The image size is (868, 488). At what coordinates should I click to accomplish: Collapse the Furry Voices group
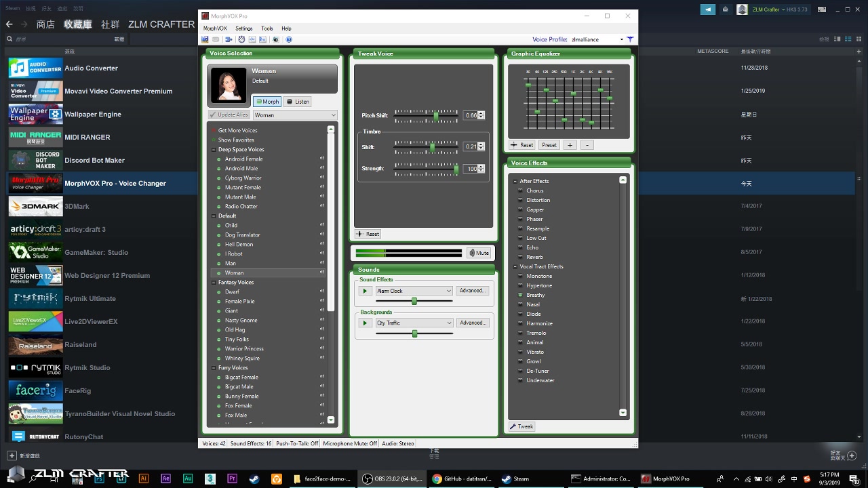(214, 368)
